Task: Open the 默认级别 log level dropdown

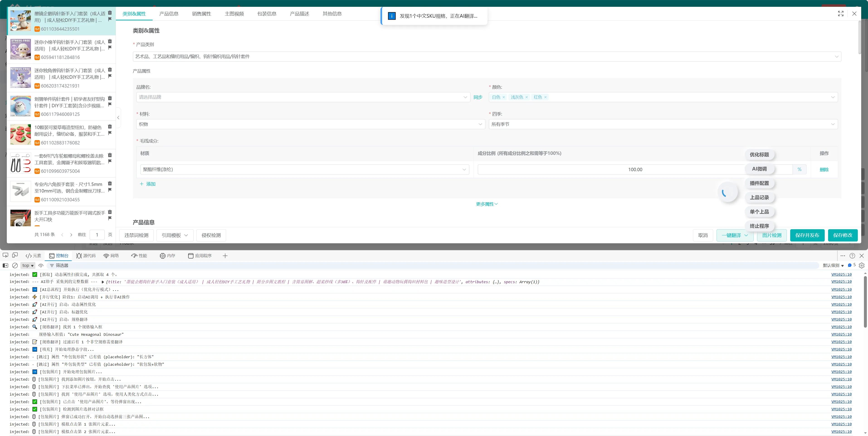Action: pyautogui.click(x=833, y=265)
